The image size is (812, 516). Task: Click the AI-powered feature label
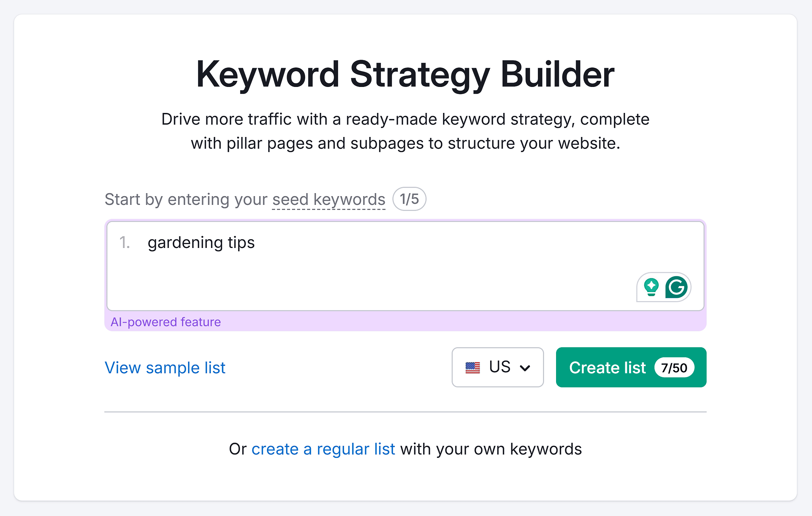click(x=166, y=322)
